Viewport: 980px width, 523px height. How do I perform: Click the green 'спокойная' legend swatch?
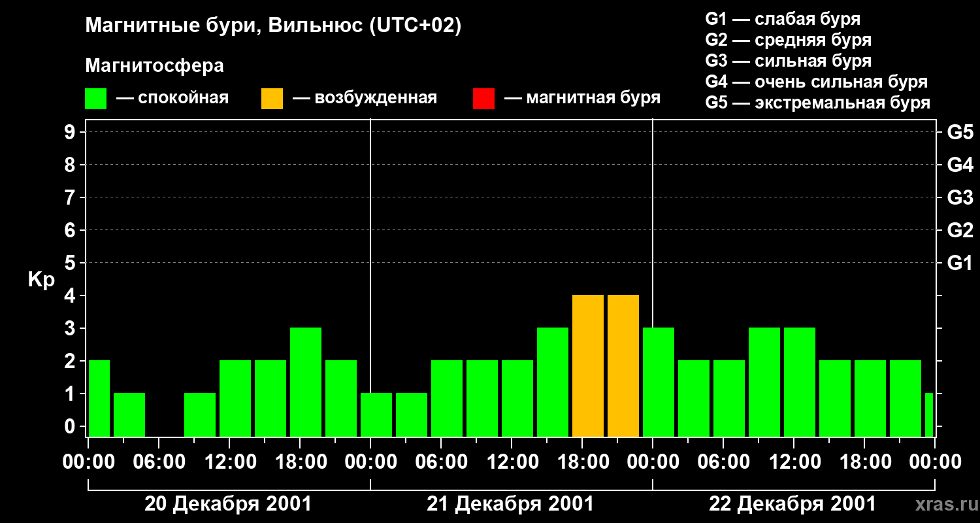(96, 99)
